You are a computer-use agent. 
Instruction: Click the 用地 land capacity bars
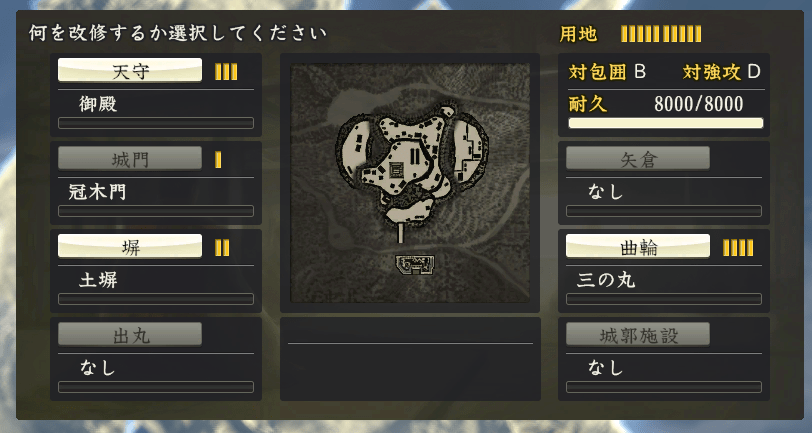(661, 34)
